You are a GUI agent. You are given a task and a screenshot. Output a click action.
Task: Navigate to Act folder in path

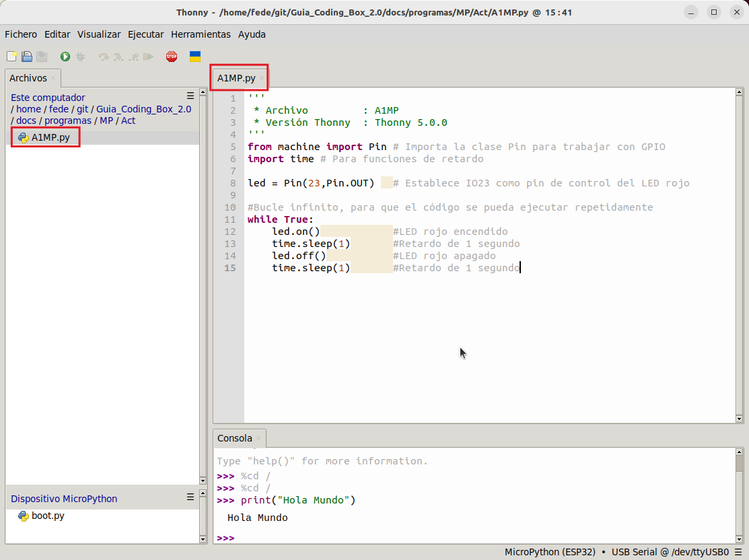click(x=128, y=120)
